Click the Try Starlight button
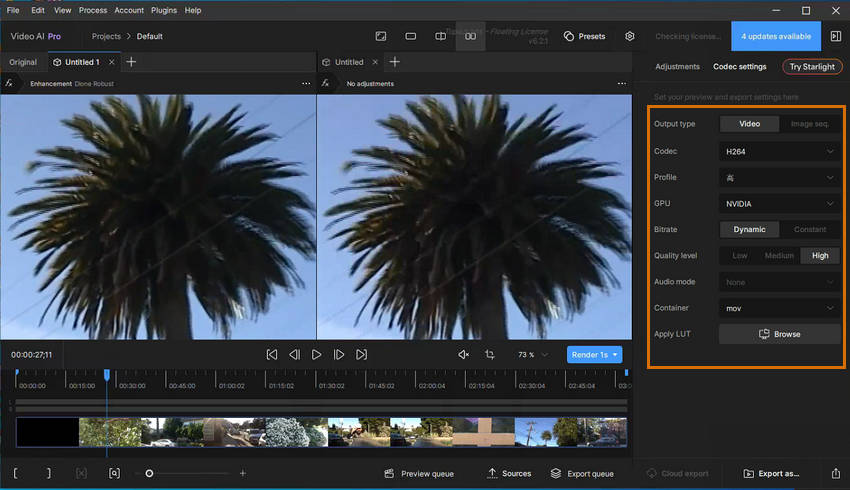 point(812,67)
